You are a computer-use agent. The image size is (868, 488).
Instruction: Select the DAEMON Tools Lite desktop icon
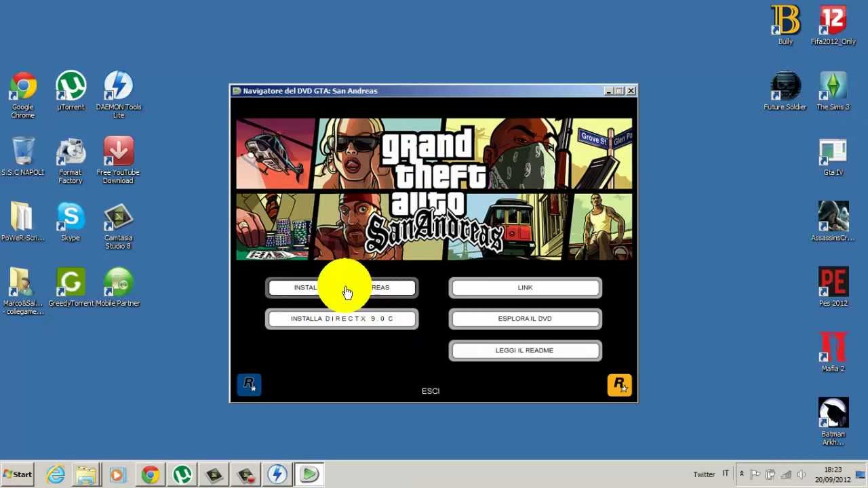118,95
